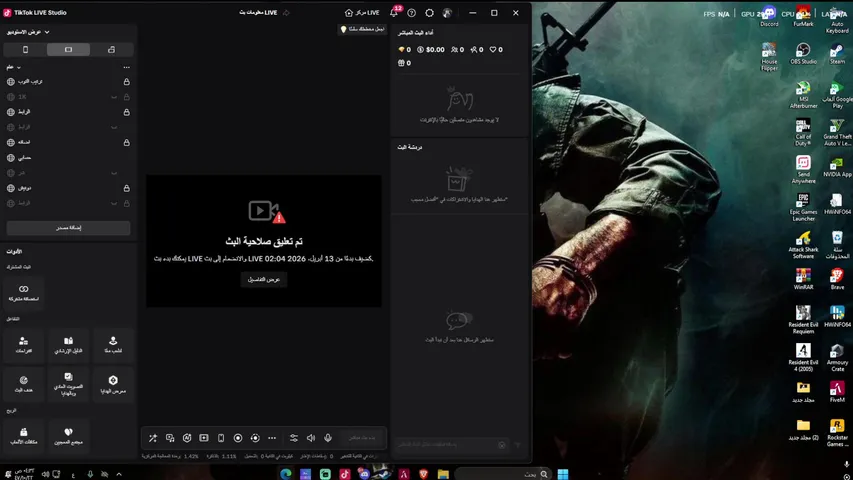Open the co-host linked circles tool
The image size is (853, 480).
(23, 292)
